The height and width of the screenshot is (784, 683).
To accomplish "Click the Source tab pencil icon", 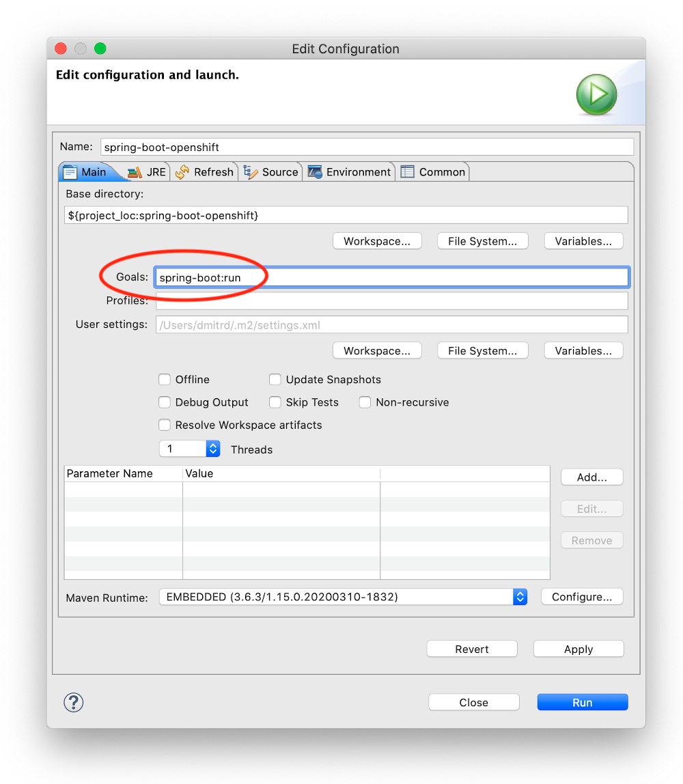I will (x=251, y=172).
